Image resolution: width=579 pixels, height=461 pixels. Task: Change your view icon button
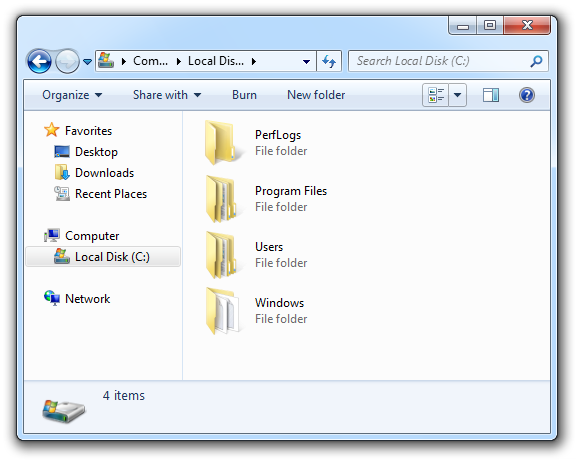436,95
